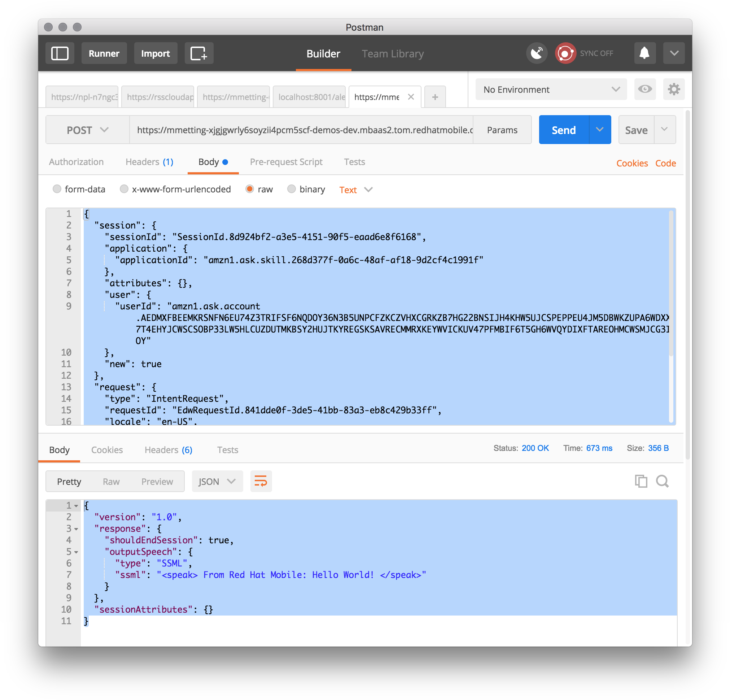The height and width of the screenshot is (700, 730).
Task: Choose the binary body type
Action: (291, 189)
